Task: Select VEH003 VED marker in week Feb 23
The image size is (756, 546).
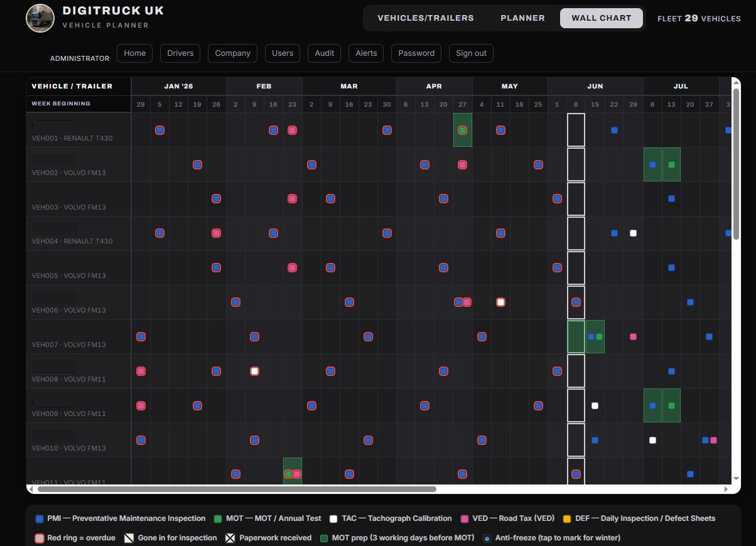Action: click(x=292, y=198)
